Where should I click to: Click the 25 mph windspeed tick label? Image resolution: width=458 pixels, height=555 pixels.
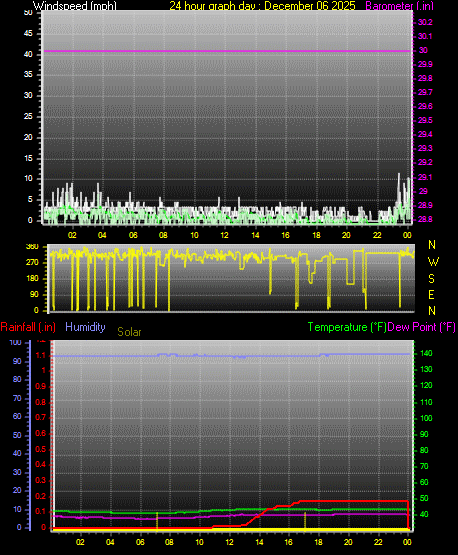(28, 116)
